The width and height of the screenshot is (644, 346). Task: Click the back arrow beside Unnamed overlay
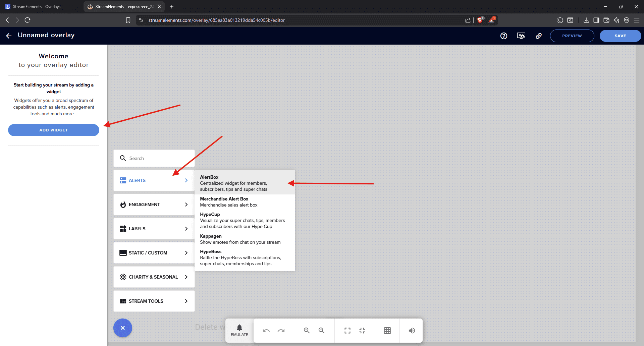9,36
